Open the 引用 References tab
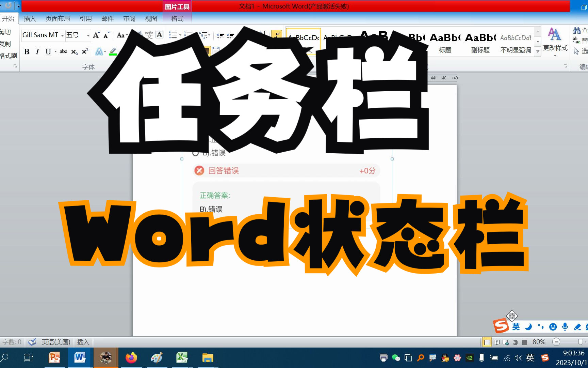588x368 pixels. pyautogui.click(x=86, y=18)
